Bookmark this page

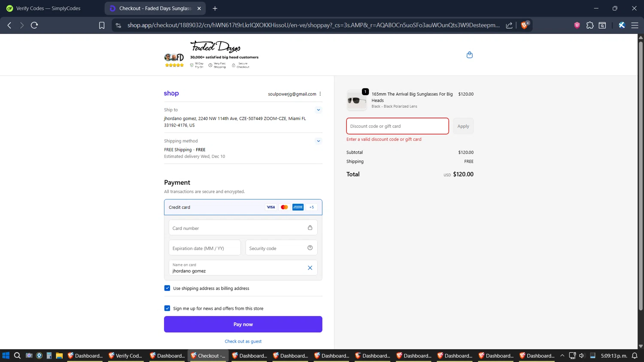(102, 25)
